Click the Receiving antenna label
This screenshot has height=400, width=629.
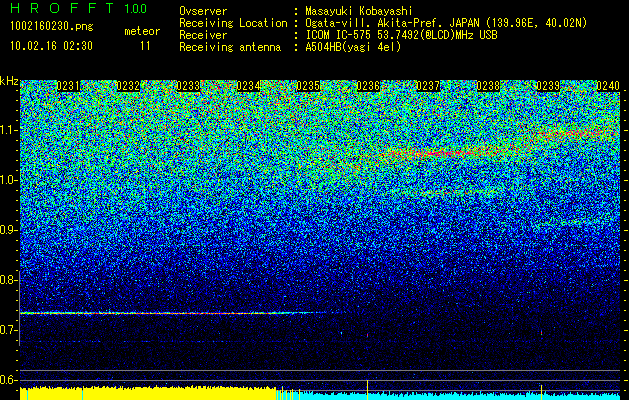click(230, 47)
